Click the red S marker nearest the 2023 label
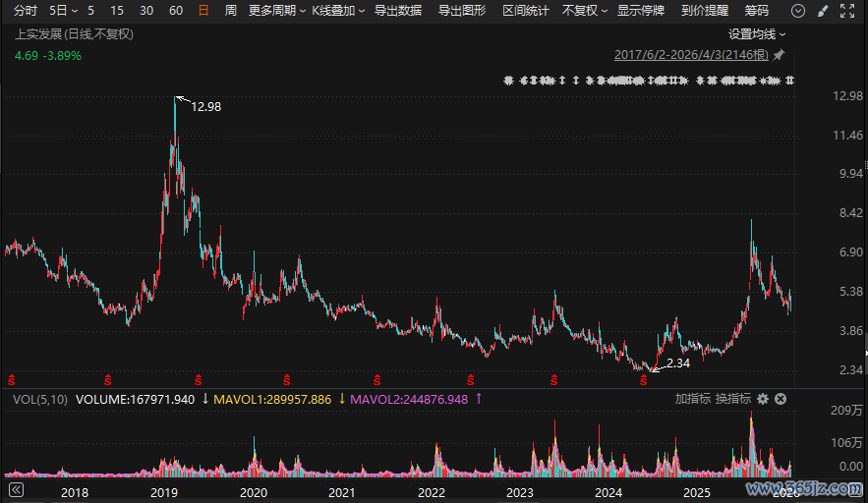 coord(554,380)
